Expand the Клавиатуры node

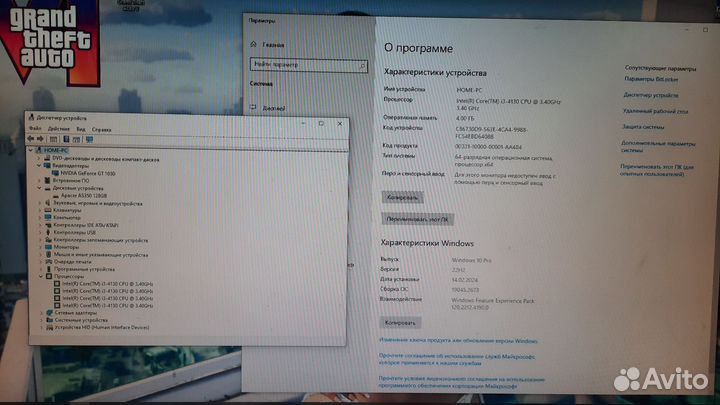(x=40, y=210)
